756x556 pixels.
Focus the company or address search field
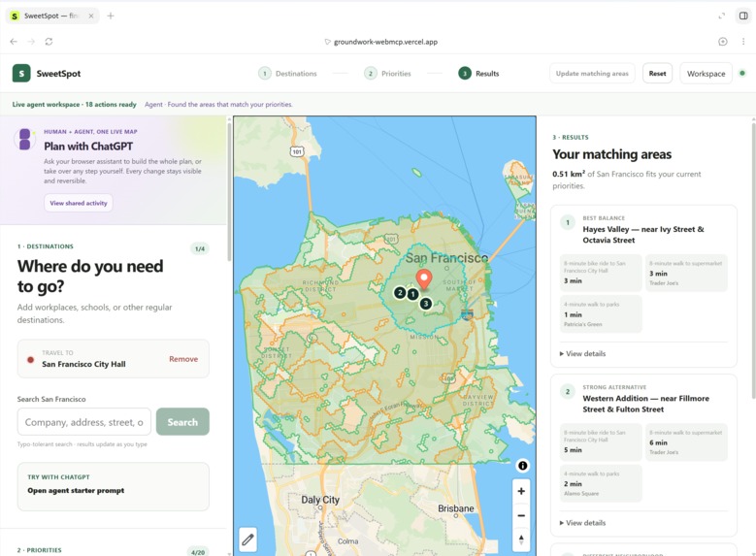tap(84, 422)
